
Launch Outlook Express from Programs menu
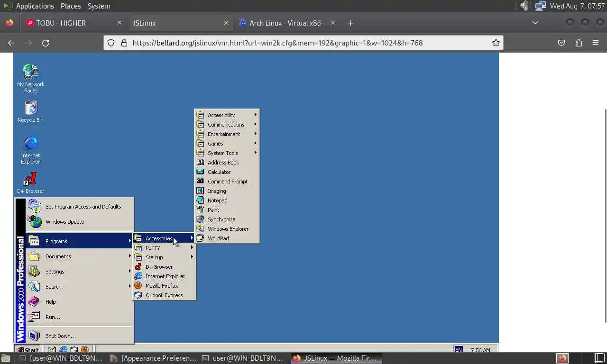[x=164, y=295]
